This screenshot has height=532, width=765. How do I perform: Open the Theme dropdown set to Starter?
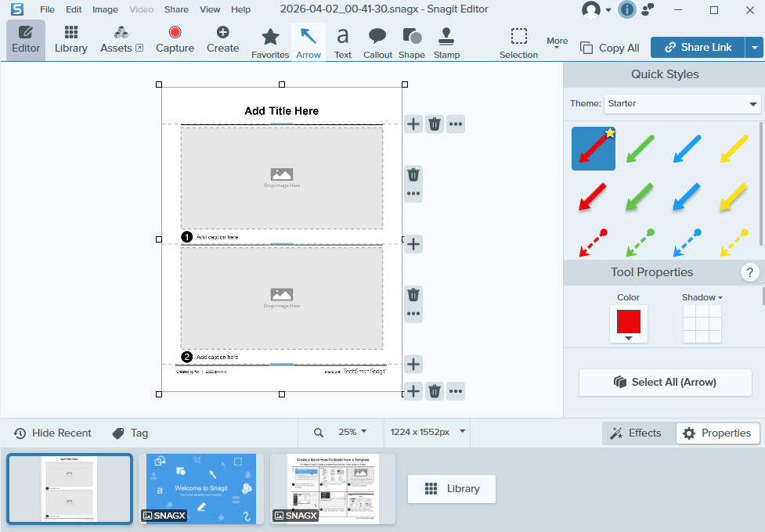tap(682, 104)
